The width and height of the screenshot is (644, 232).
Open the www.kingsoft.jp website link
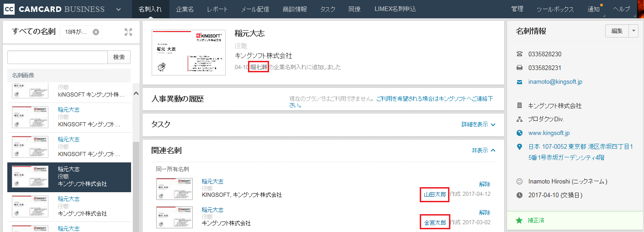point(549,133)
